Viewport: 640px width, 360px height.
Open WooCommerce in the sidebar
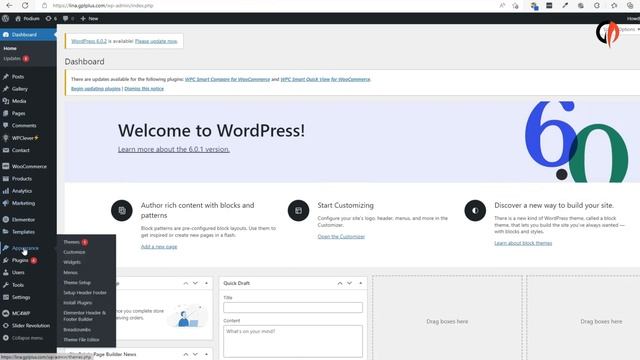coord(28,167)
